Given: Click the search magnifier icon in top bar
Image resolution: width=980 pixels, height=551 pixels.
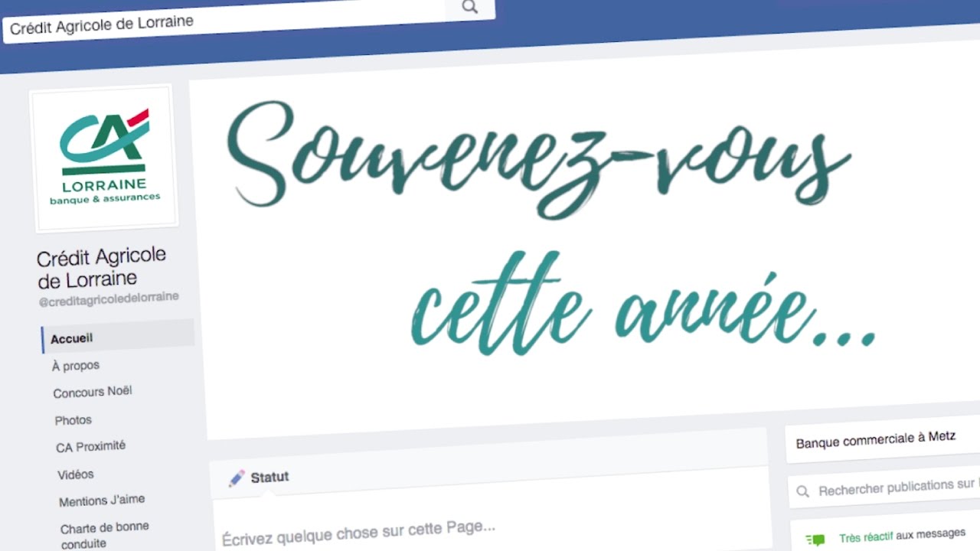Looking at the screenshot, I should pos(469,7).
